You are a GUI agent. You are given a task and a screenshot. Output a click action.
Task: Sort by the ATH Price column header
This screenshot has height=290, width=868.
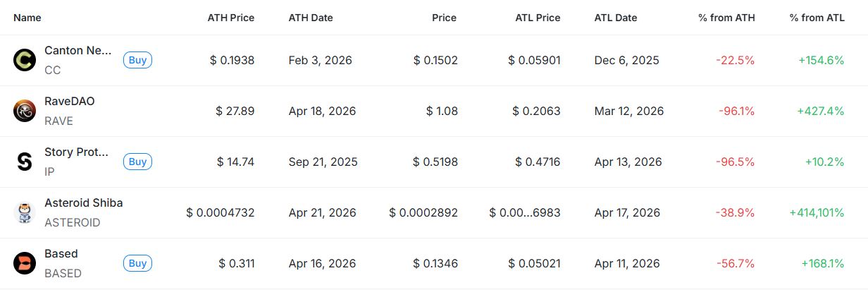[x=230, y=18]
